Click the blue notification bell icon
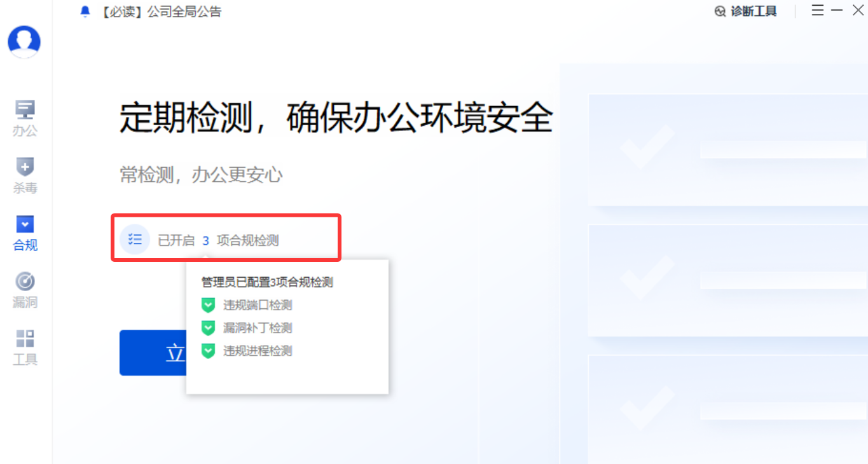This screenshot has width=868, height=464. pyautogui.click(x=85, y=11)
